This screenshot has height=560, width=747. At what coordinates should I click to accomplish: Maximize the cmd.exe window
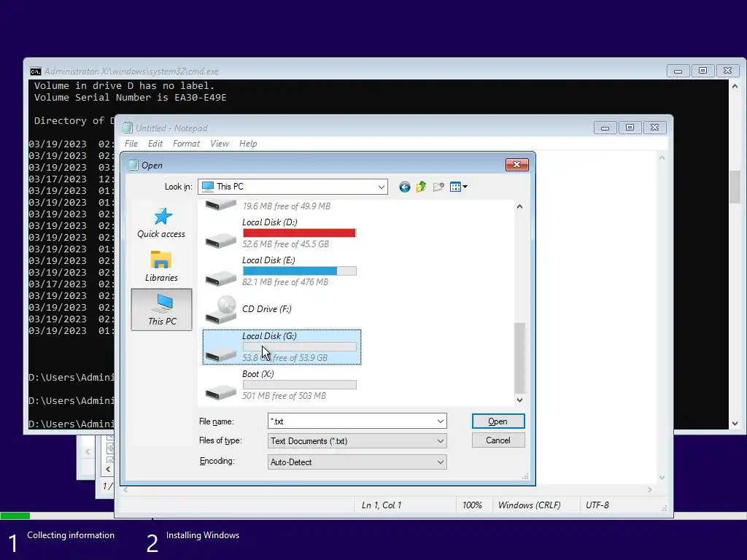pyautogui.click(x=703, y=71)
